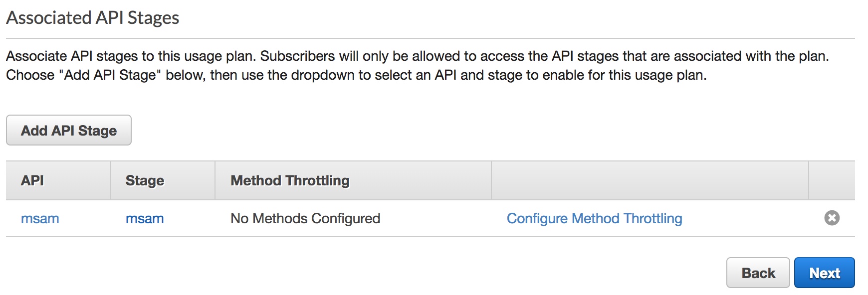Click the blank header above Configure Method Throttling
Screen dimensions: 868x295
pos(650,180)
